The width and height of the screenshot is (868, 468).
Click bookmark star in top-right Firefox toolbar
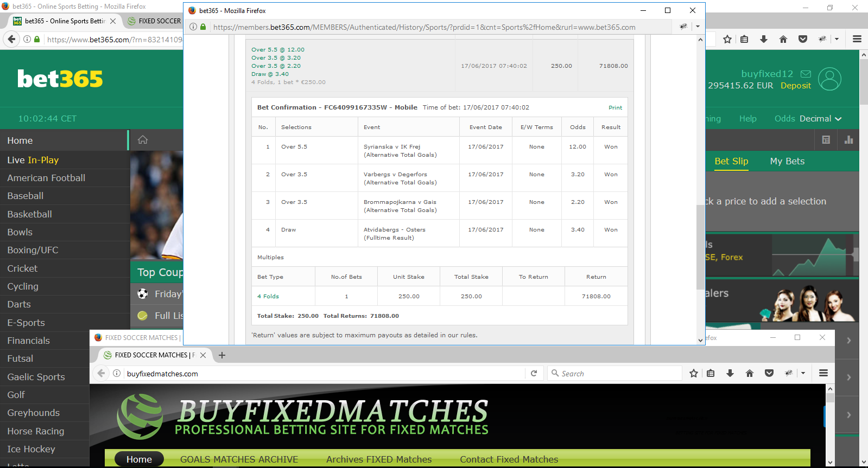point(727,39)
